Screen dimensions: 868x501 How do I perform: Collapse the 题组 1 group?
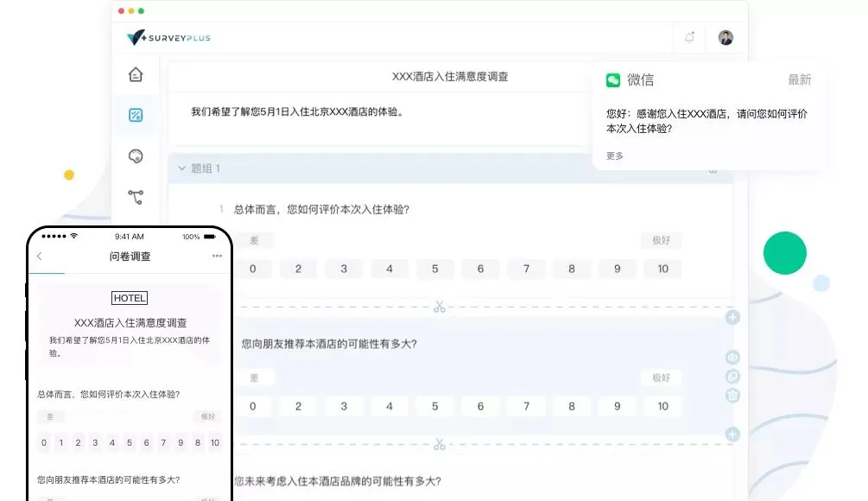coord(181,168)
